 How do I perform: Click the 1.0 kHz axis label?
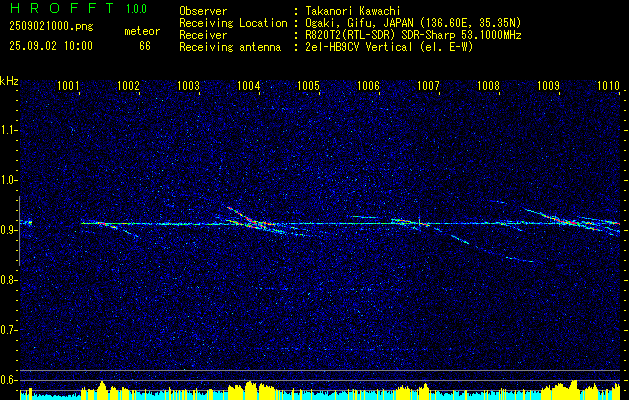point(8,180)
